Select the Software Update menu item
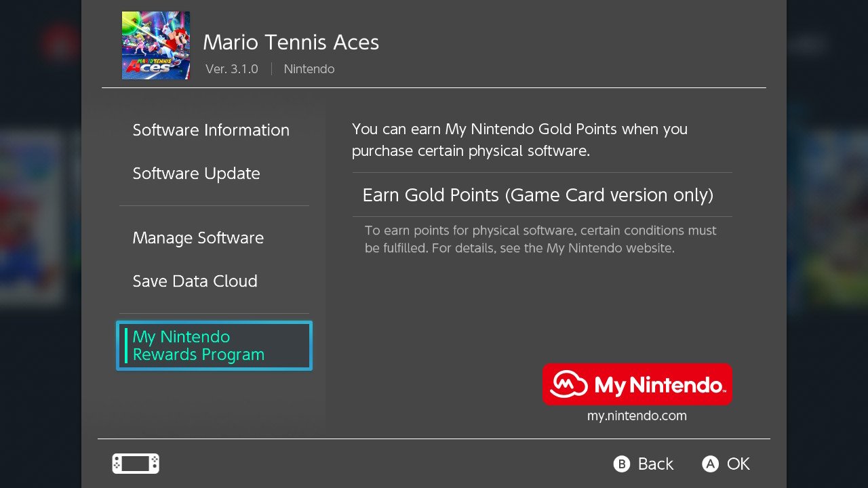Screen dimensions: 868x488 pos(197,174)
